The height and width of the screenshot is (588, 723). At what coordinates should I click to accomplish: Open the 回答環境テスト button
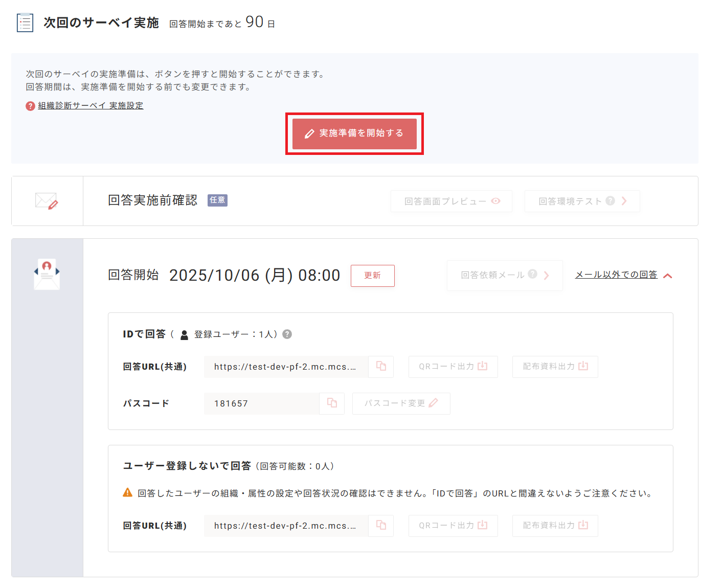(581, 201)
